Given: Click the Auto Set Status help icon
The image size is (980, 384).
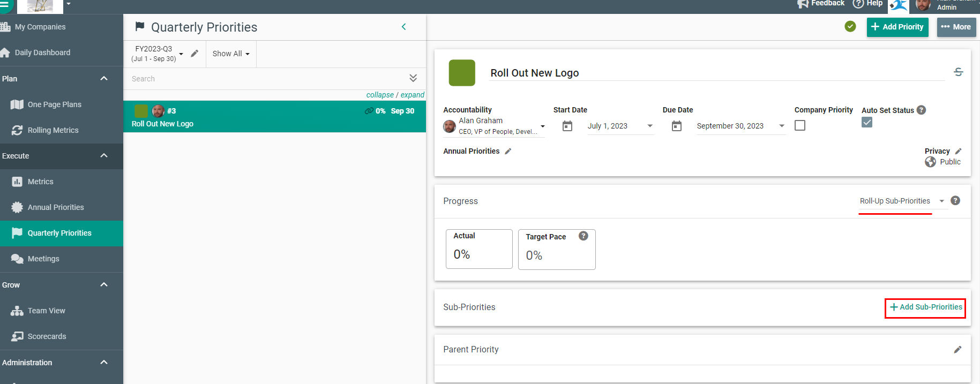Looking at the screenshot, I should tap(921, 110).
